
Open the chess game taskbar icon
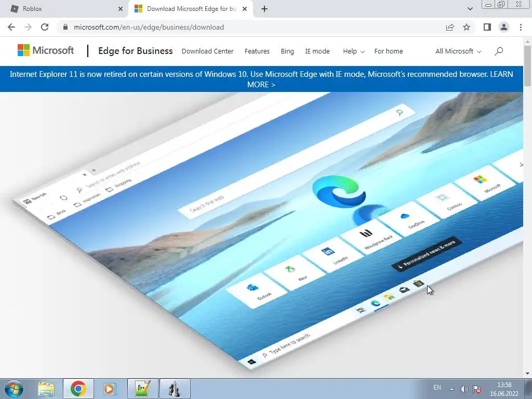point(175,389)
